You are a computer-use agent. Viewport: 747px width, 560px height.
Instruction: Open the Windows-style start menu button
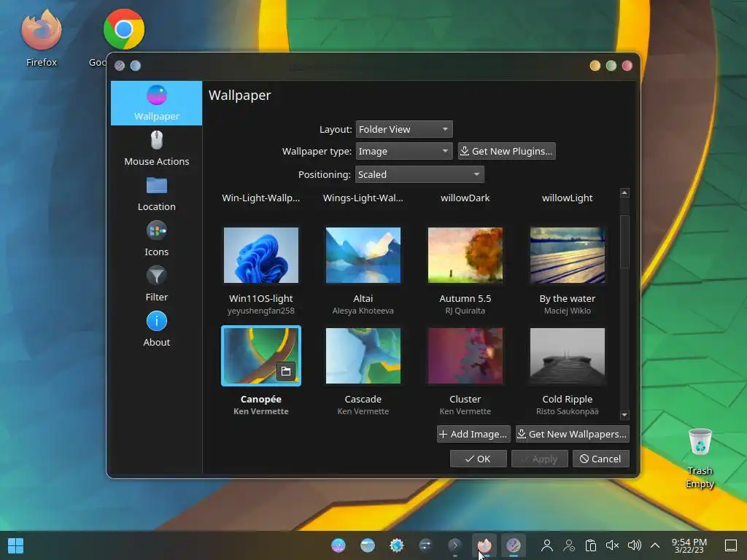pos(16,545)
